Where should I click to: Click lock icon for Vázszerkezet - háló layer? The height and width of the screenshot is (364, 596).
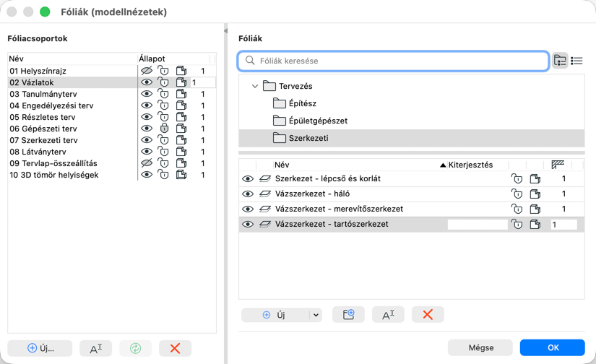(517, 194)
